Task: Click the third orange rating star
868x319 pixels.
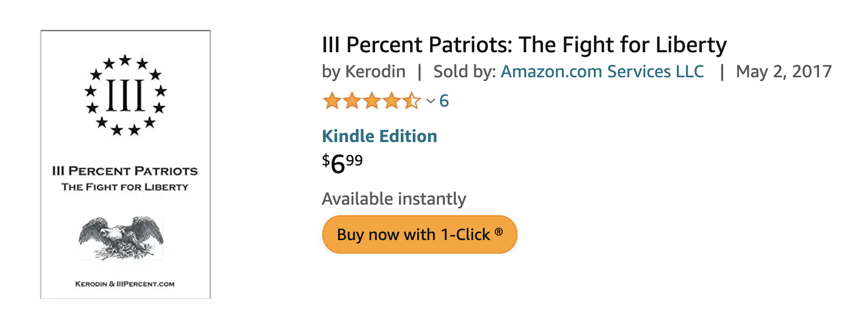Action: 372,101
